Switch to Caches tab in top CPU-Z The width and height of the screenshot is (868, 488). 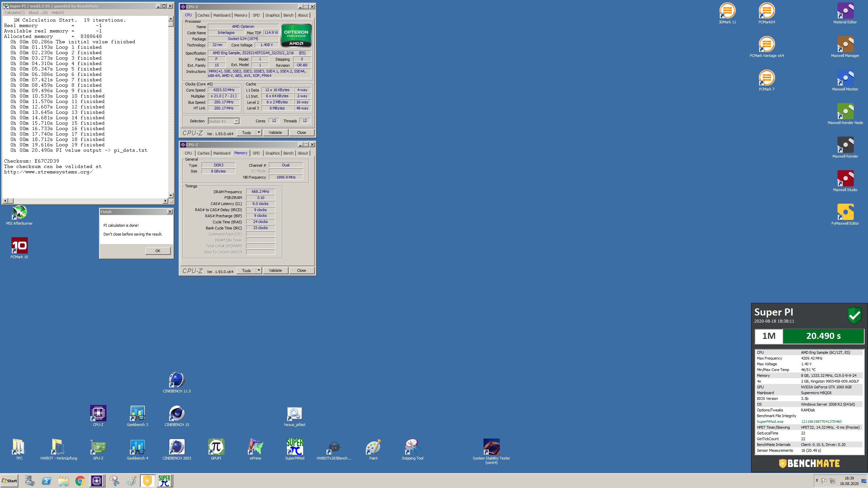click(x=203, y=15)
